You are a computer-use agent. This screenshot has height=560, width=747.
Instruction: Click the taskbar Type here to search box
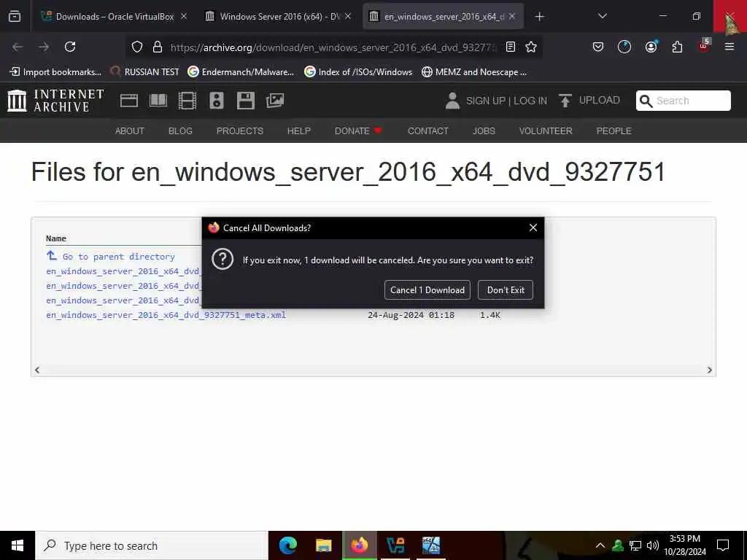pyautogui.click(x=152, y=545)
